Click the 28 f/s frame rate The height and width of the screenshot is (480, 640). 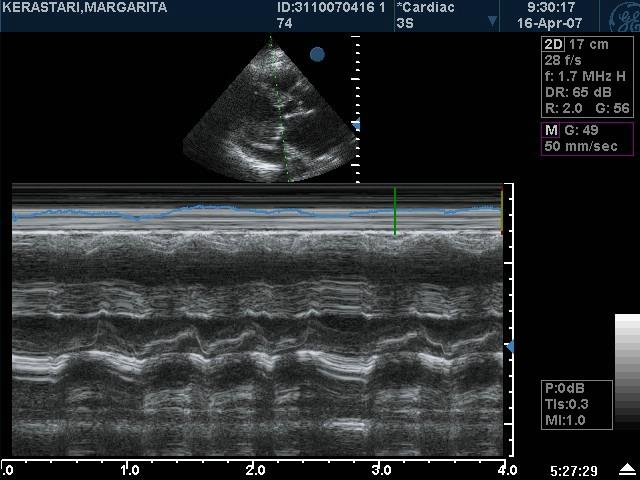563,60
